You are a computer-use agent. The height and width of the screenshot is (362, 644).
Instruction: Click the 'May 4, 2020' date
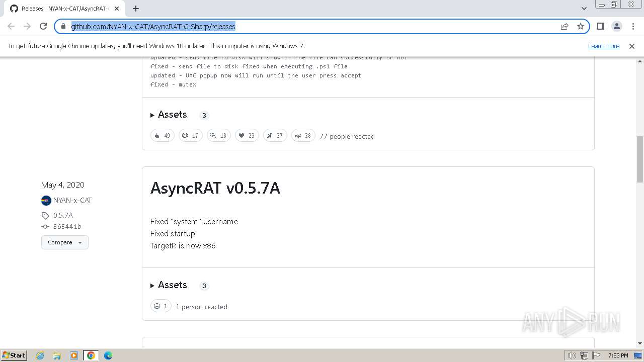pos(63,185)
